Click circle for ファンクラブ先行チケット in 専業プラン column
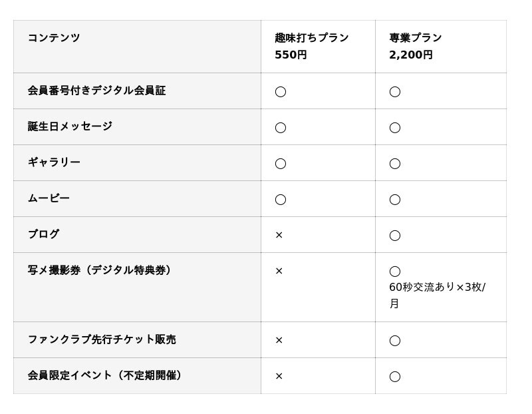The image size is (532, 414). click(395, 340)
